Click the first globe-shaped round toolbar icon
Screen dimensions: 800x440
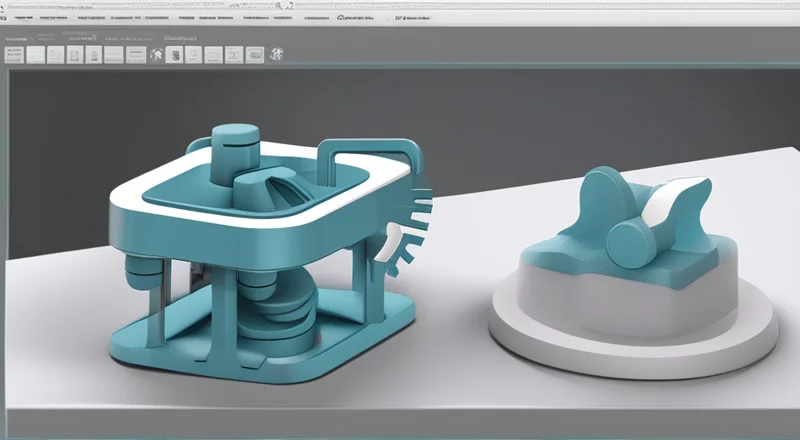click(156, 55)
